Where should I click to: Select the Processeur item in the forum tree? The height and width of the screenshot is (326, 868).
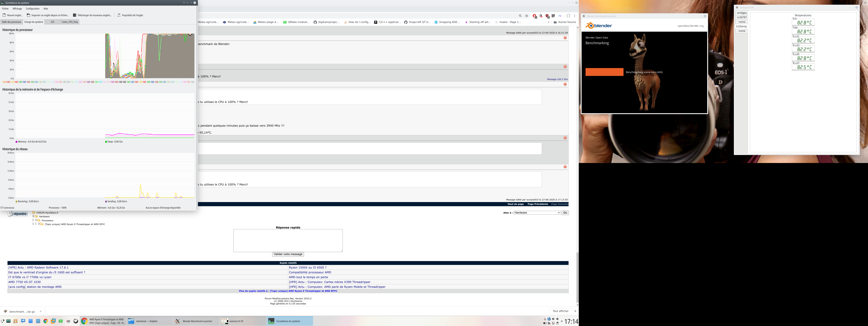[47, 220]
